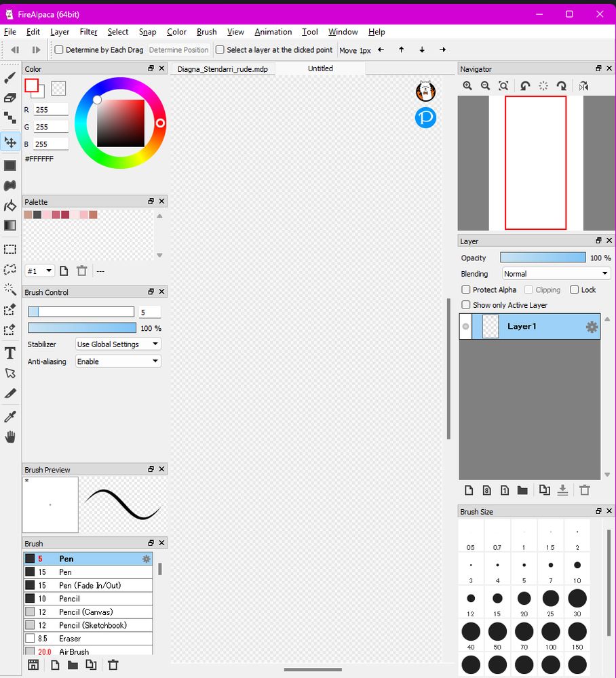Image resolution: width=616 pixels, height=678 pixels.
Task: Click the brush size slider in Brush Control
Action: point(81,312)
